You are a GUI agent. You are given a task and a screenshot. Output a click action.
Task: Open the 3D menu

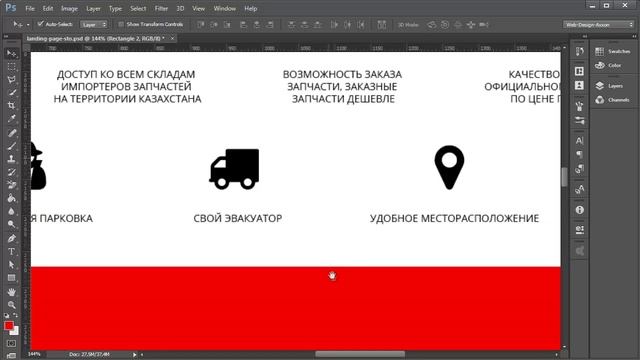(x=180, y=8)
